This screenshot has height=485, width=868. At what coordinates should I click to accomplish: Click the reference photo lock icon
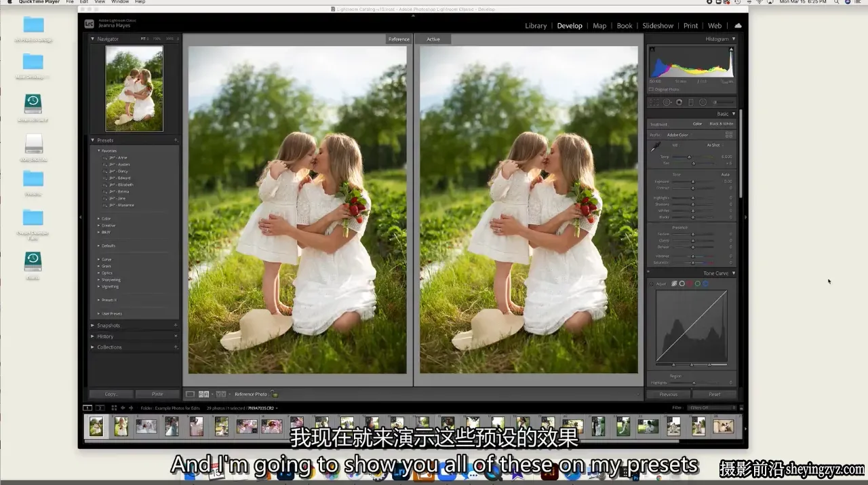tap(275, 394)
